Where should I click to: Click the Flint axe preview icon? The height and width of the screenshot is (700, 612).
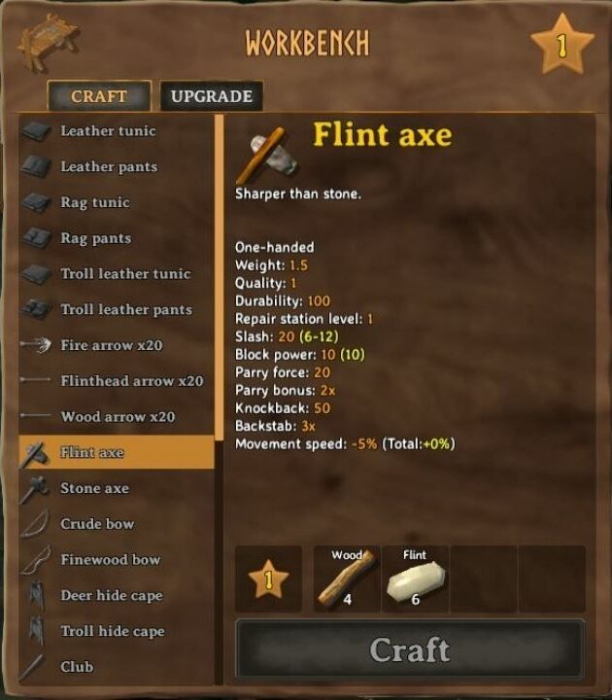(267, 155)
